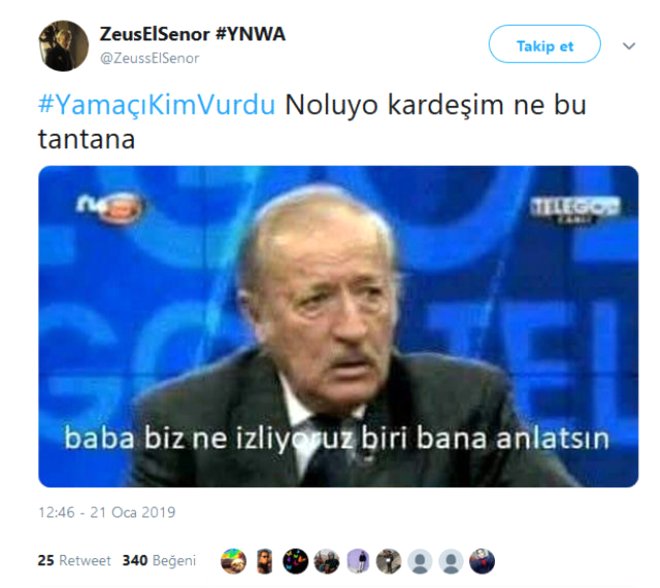View the 340 Beğeni likes list
This screenshot has height=588, width=660.
point(159,561)
